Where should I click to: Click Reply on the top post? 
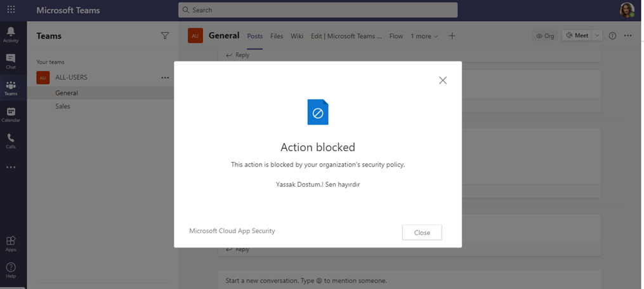tap(238, 55)
